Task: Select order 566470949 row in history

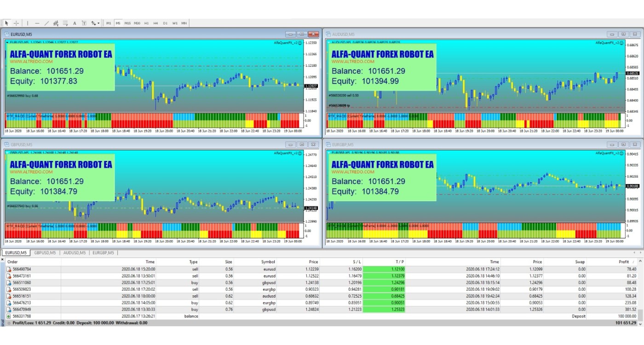Action: point(22,310)
